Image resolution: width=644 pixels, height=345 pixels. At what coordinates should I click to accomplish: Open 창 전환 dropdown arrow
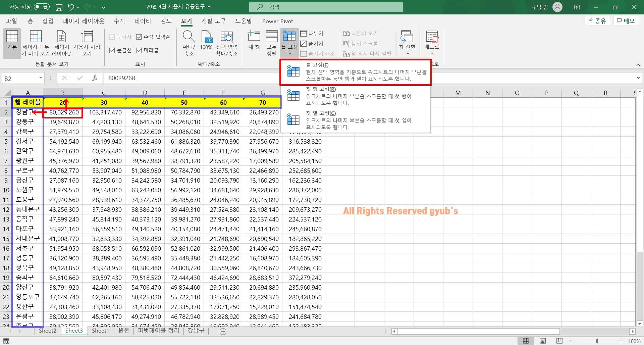[408, 54]
